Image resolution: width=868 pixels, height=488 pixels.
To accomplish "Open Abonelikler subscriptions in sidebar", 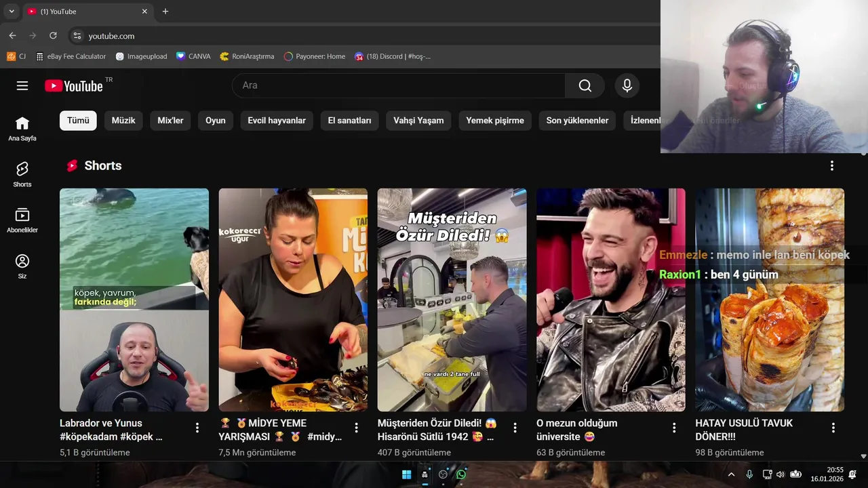I will click(22, 220).
